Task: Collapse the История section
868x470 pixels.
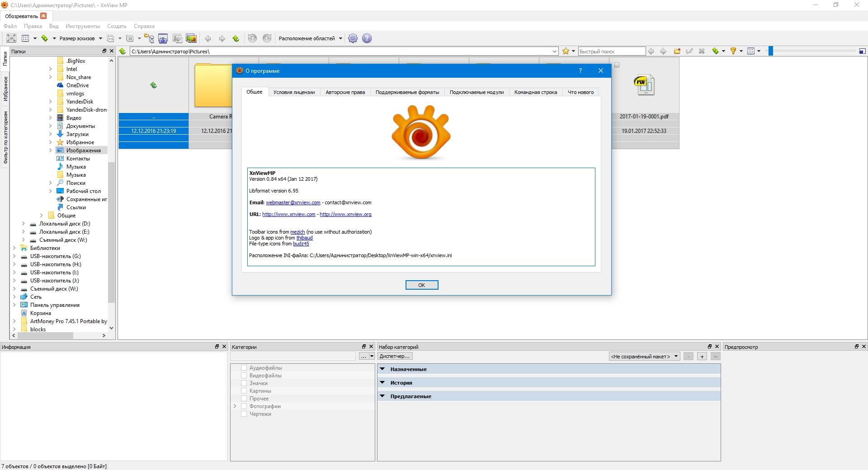Action: point(382,383)
